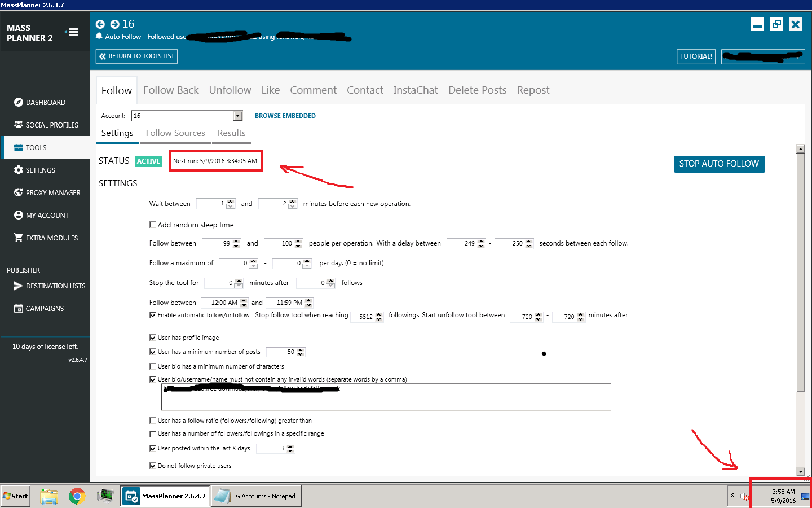Adjust Follow between 100 people spinner
Screen dimensions: 812x508
pyautogui.click(x=298, y=243)
